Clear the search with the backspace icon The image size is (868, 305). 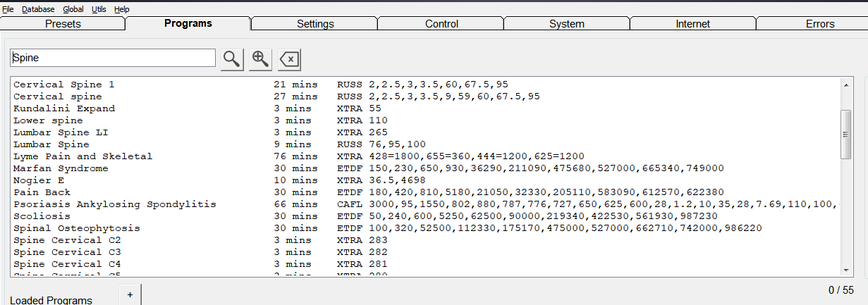[289, 59]
